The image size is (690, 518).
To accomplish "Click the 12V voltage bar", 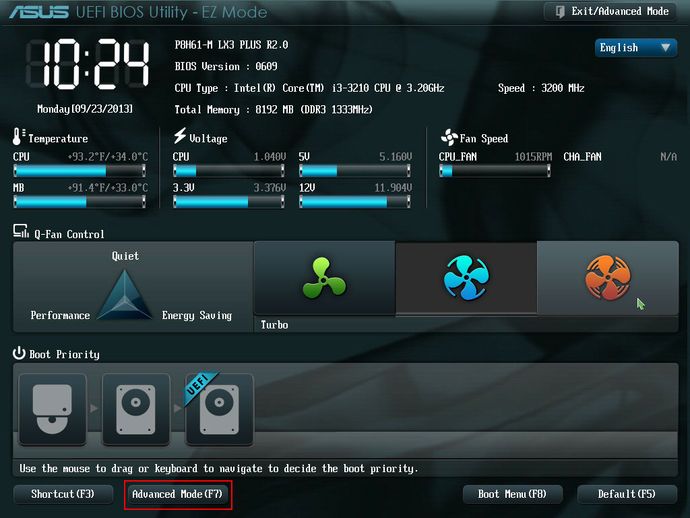I will 355,202.
